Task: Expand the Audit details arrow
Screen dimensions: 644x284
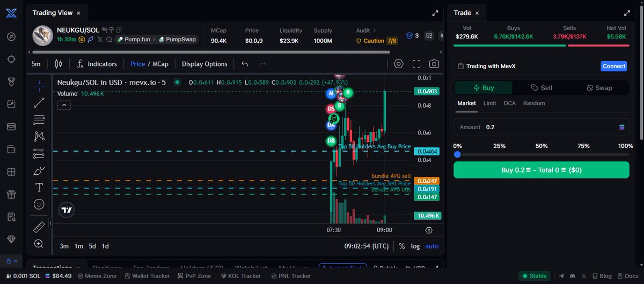Action: click(375, 31)
